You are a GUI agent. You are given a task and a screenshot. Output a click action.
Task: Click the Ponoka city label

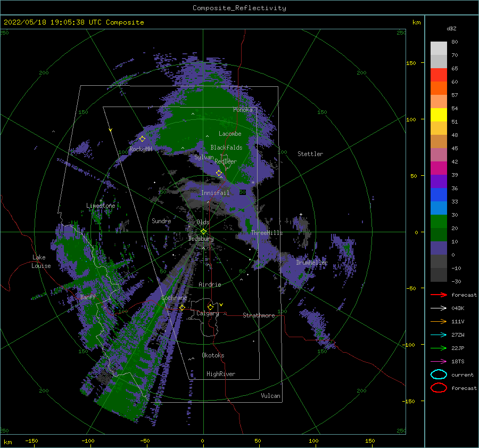click(x=243, y=110)
